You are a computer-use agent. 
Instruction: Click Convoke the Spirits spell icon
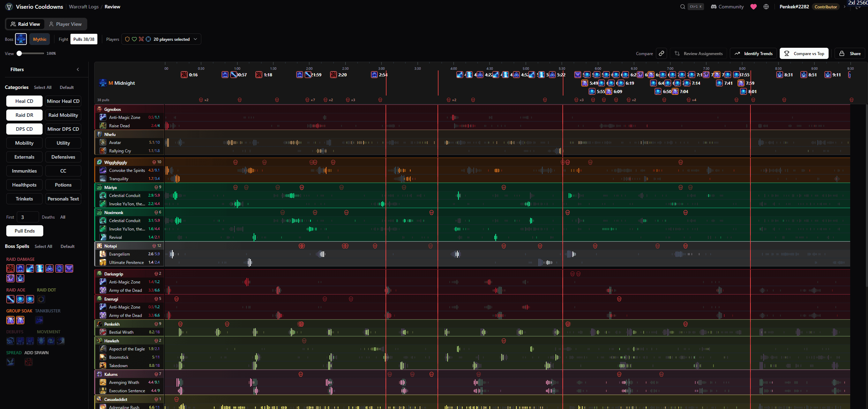[x=103, y=171]
